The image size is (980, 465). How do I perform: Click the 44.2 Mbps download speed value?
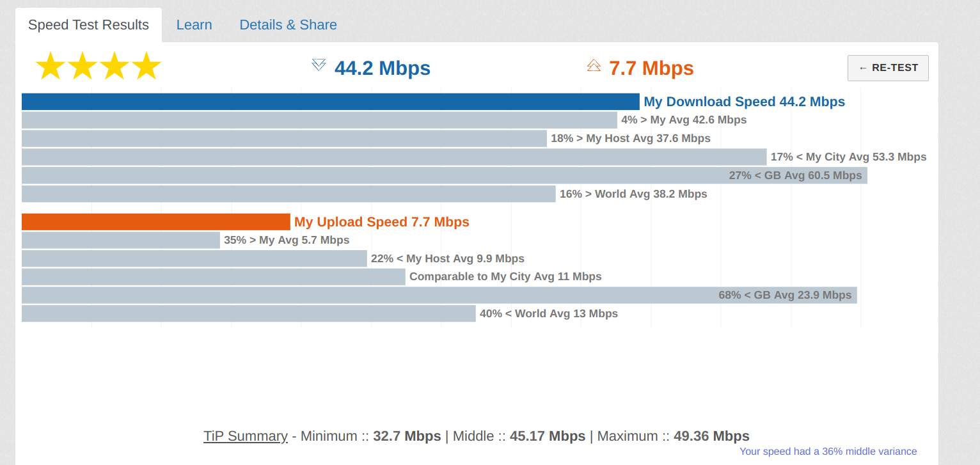coord(382,68)
